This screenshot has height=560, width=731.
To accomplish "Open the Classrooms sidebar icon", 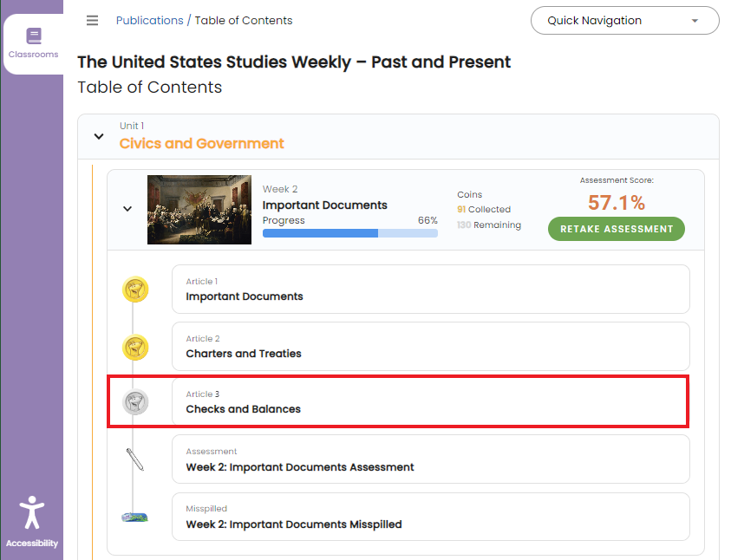I will click(x=33, y=42).
